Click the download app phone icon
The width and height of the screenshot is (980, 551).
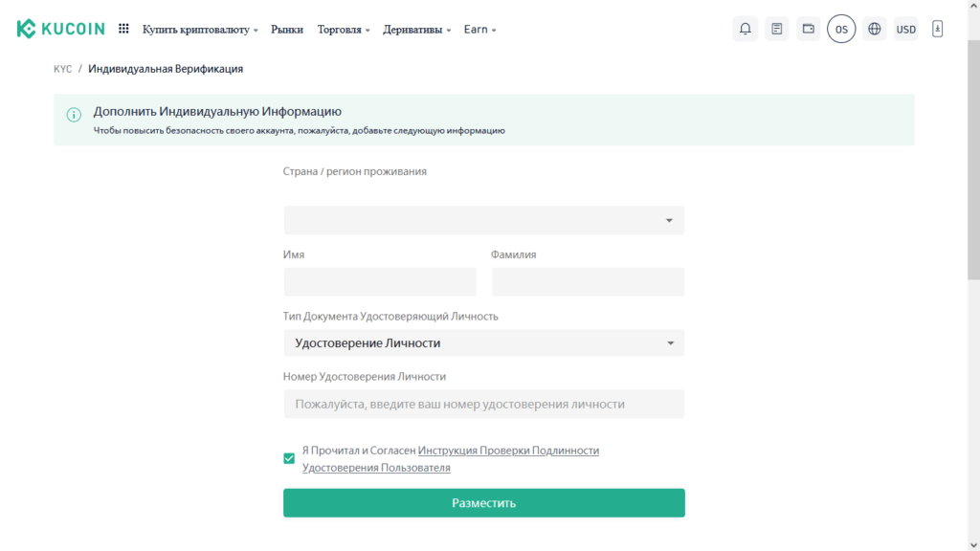point(938,29)
